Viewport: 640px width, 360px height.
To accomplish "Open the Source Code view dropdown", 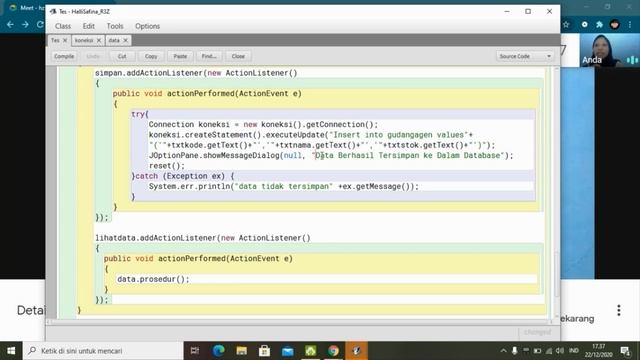I will click(525, 56).
